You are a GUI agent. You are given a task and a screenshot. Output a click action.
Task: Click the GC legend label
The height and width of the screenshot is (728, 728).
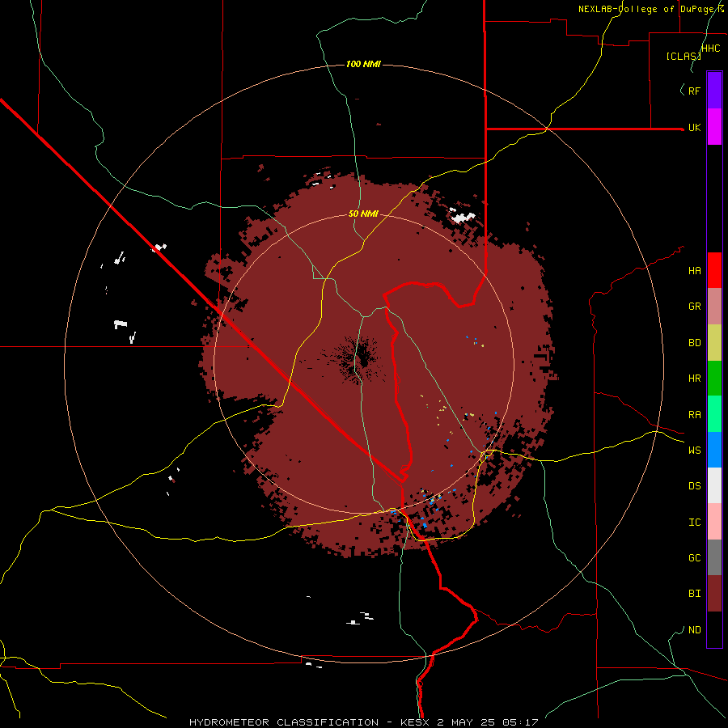point(694,557)
